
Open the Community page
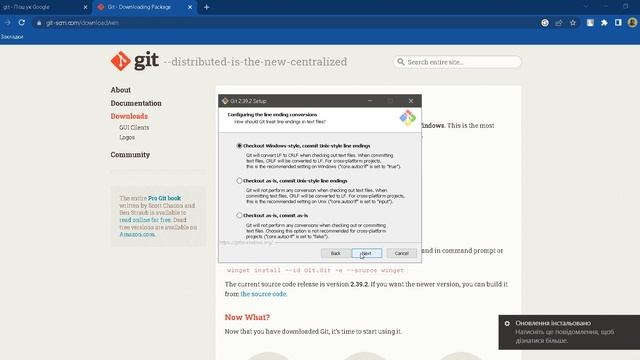click(130, 155)
